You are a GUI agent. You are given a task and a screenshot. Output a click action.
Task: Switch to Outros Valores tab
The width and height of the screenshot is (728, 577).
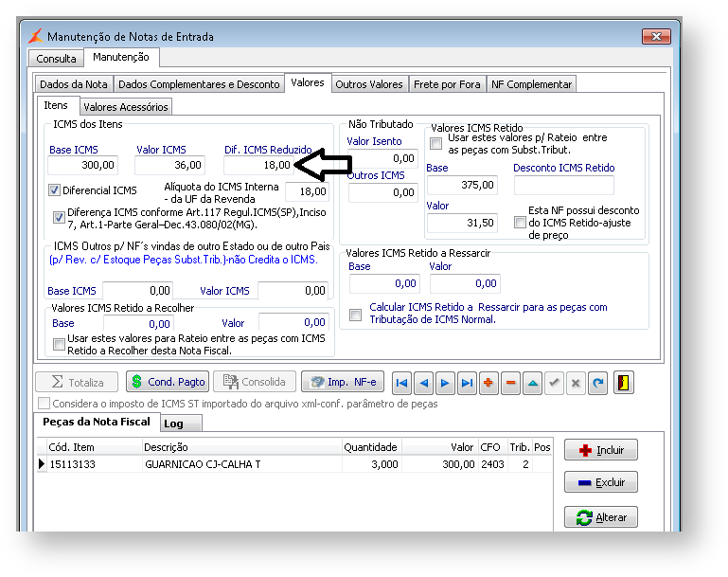coord(368,84)
